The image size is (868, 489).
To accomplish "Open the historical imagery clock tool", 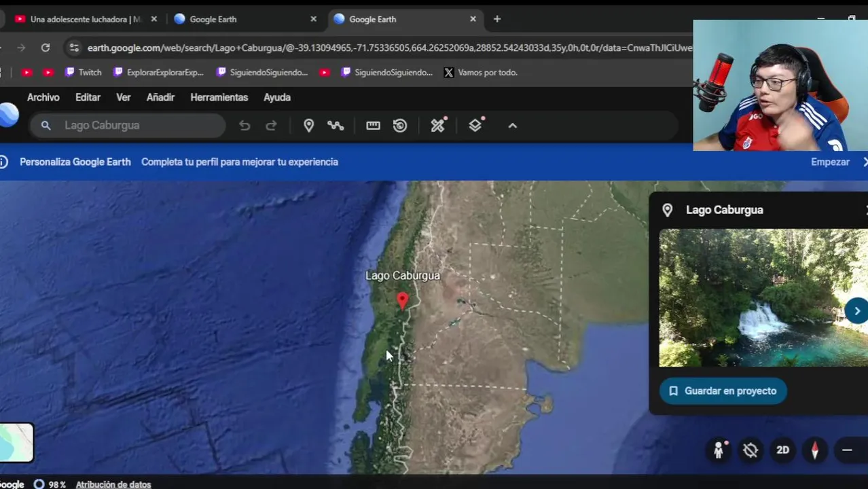I will [x=400, y=126].
